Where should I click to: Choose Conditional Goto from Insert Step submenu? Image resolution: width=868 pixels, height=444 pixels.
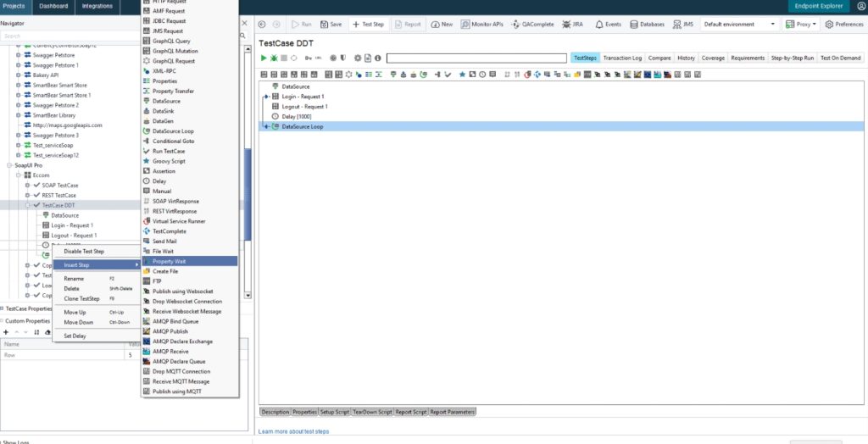(190, 142)
